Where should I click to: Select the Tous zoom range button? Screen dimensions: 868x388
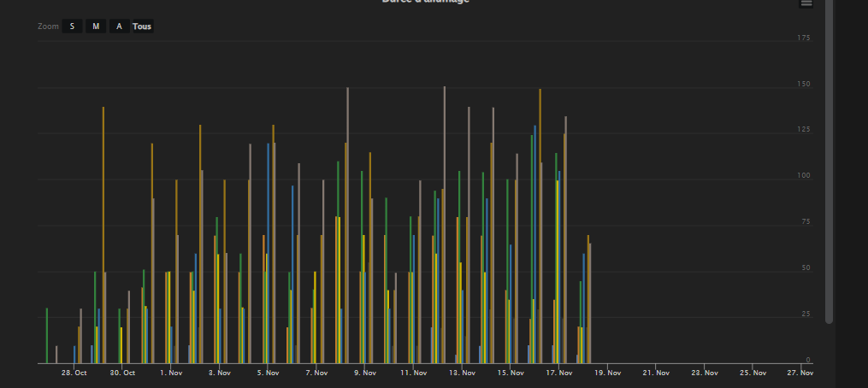[x=142, y=26]
